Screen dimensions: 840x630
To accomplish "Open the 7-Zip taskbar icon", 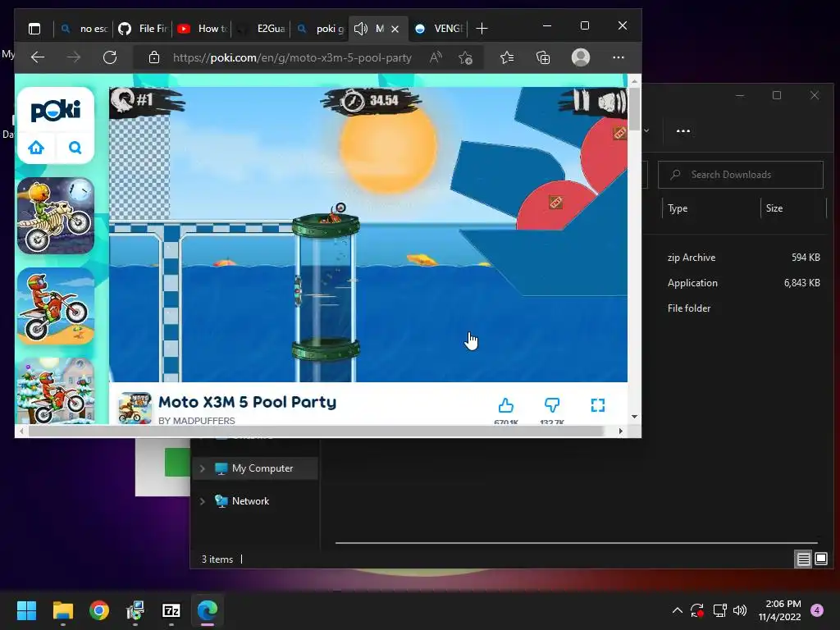I will [x=171, y=610].
